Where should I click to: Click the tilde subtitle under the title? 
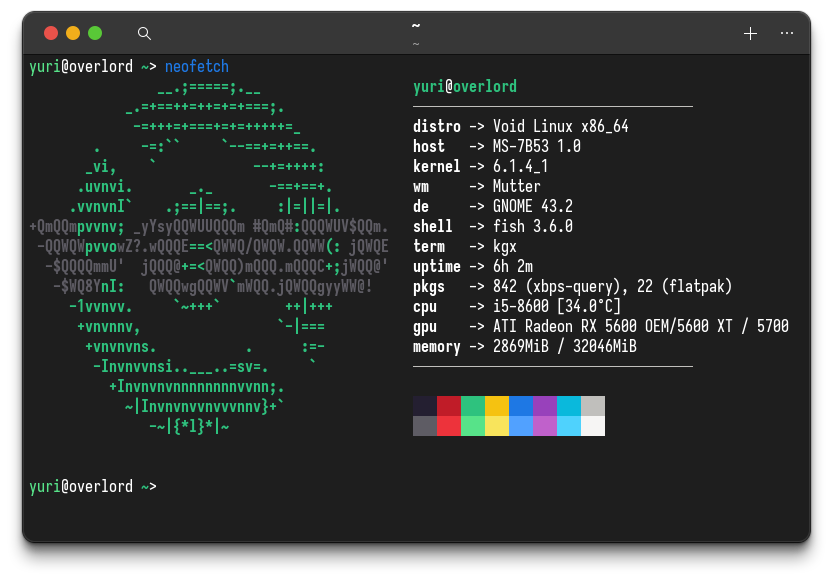click(415, 42)
